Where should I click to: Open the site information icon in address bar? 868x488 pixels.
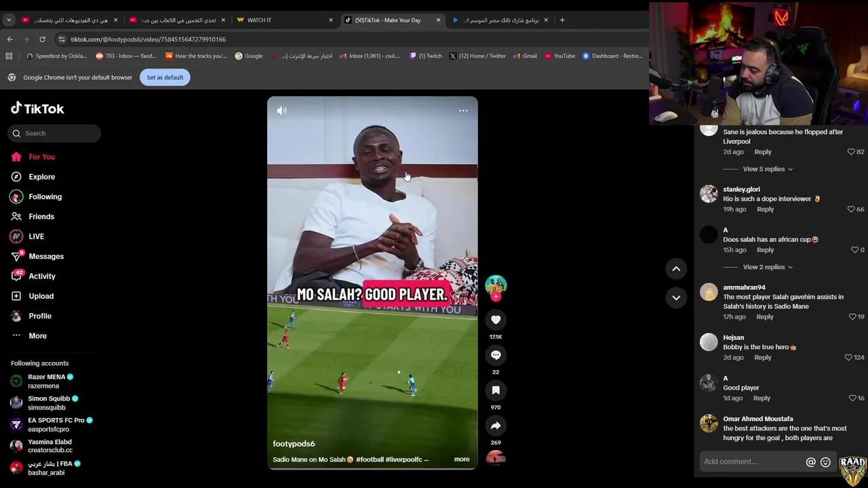pos(62,39)
